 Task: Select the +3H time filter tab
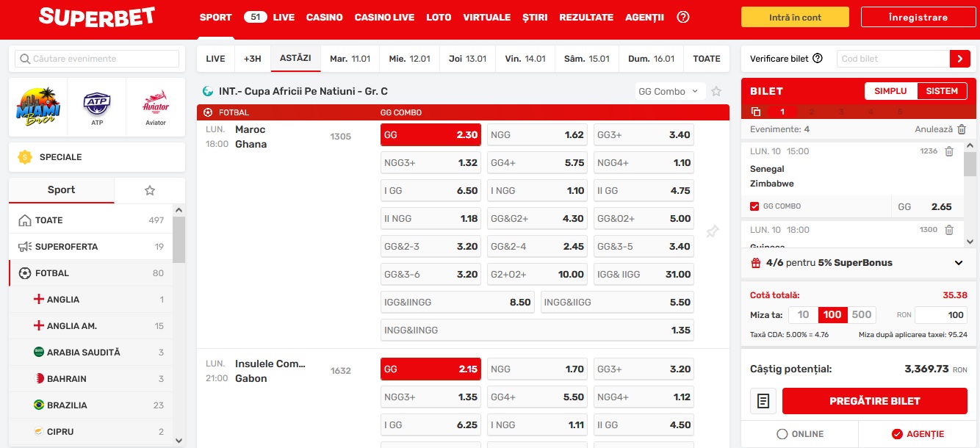click(x=253, y=59)
